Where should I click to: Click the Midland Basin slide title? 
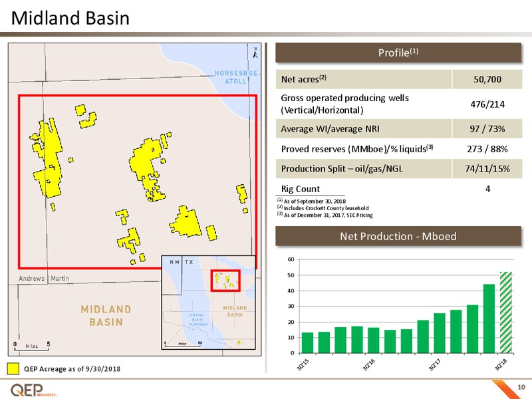70,18
